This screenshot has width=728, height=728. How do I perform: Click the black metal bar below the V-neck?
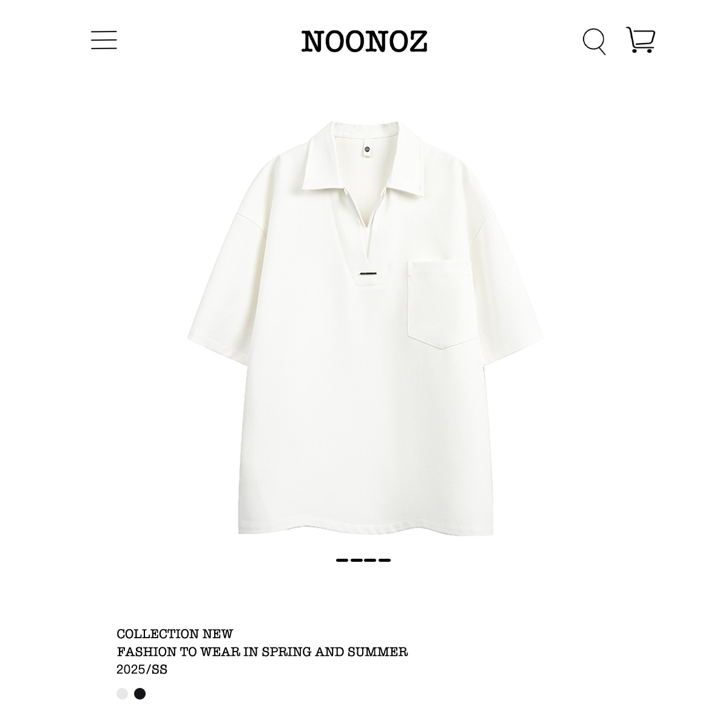[x=367, y=275]
